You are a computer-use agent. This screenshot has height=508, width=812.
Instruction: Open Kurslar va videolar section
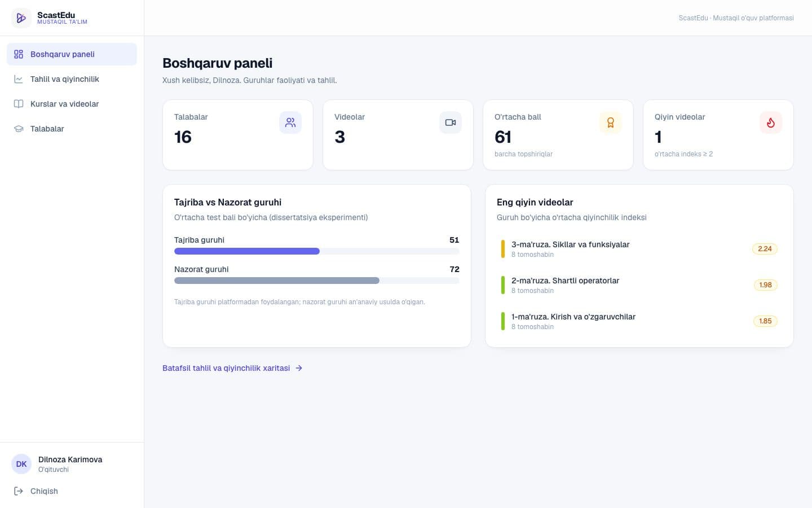[72, 104]
